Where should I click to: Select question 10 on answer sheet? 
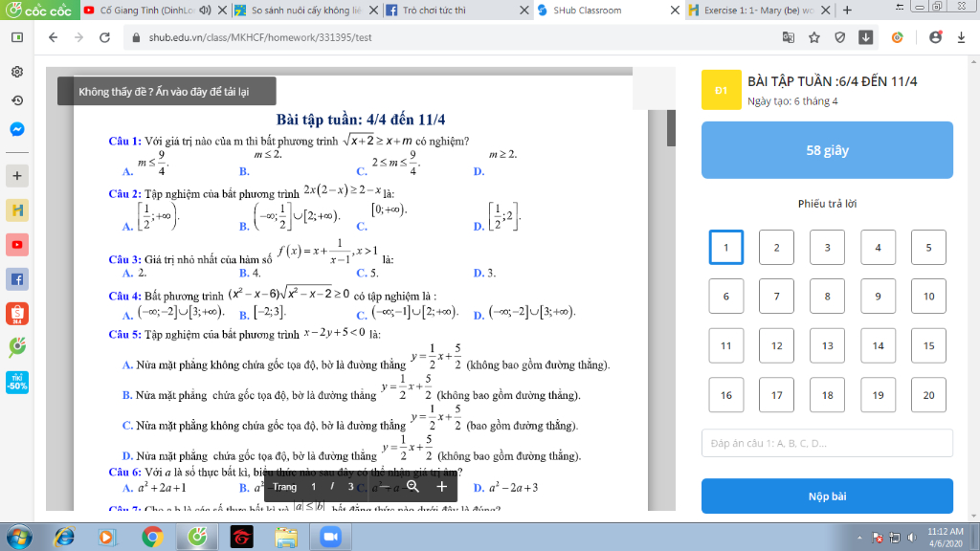(928, 297)
